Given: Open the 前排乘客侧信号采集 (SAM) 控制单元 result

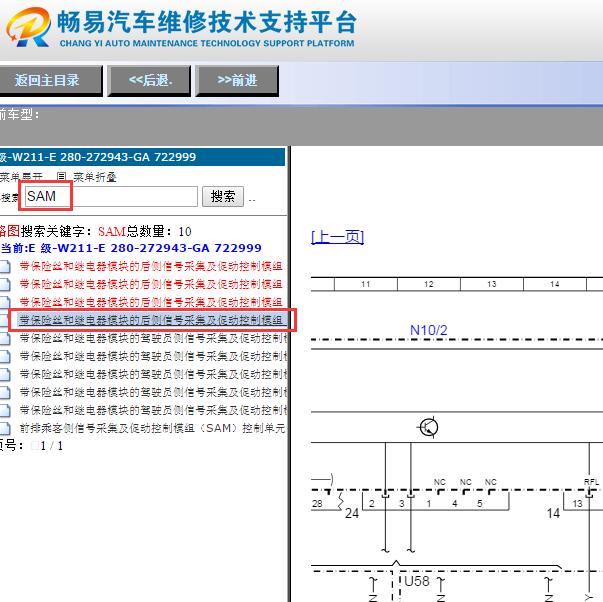Looking at the screenshot, I should 152,428.
